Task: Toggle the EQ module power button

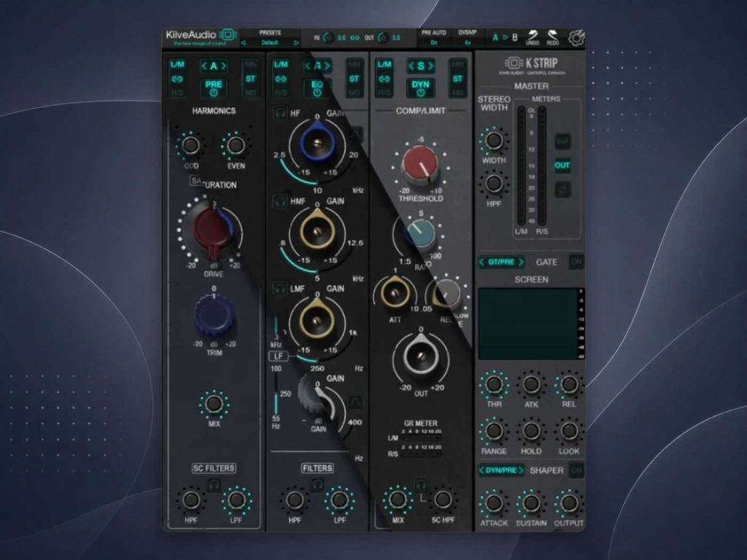Action: (x=317, y=88)
